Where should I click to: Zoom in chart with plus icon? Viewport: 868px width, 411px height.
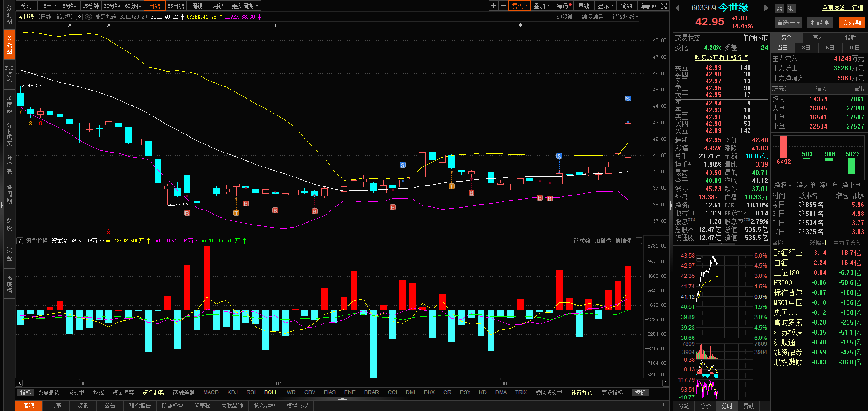(494, 6)
